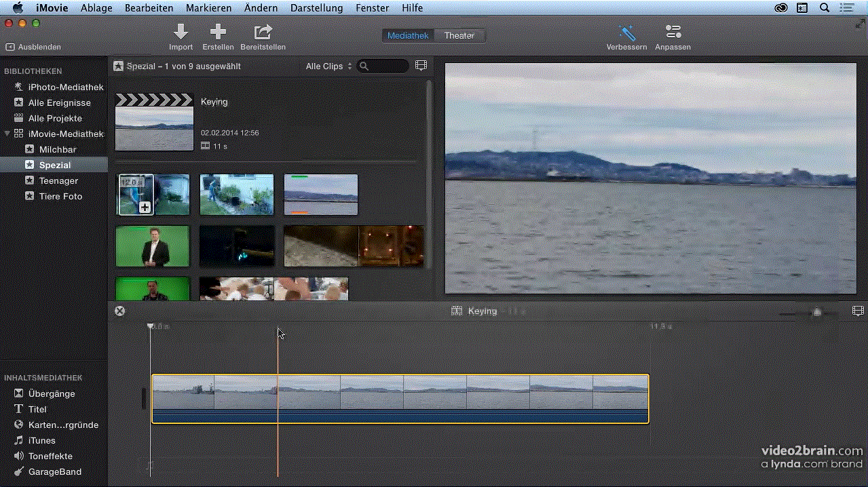
Task: Click the iTunes music note icon
Action: pyautogui.click(x=19, y=440)
